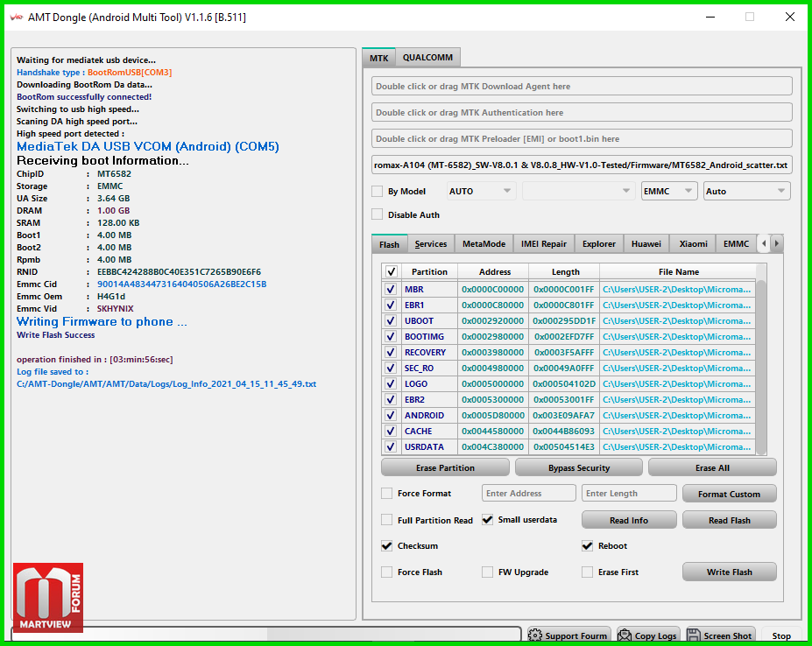Click the Bypass Security button
This screenshot has height=646, width=812.
[578, 468]
